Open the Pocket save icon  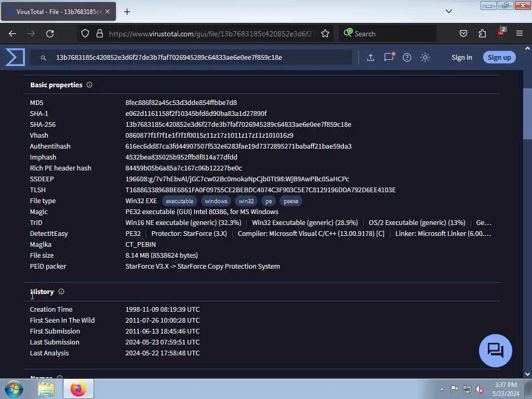coord(463,33)
